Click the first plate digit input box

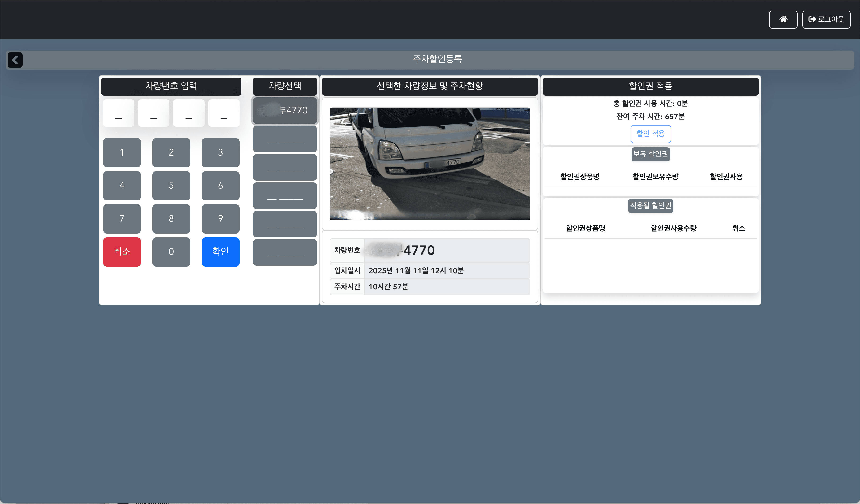click(x=118, y=113)
